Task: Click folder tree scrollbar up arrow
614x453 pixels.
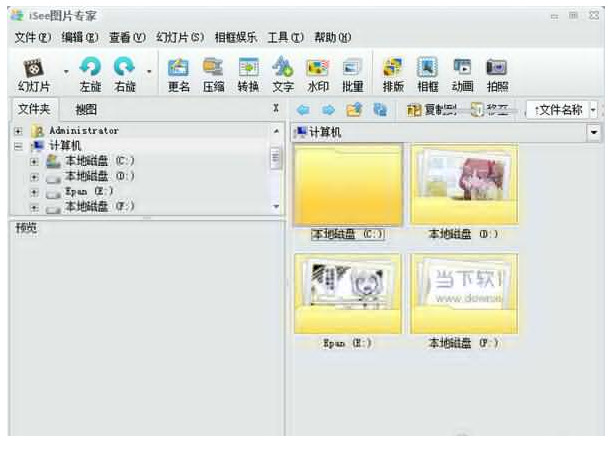Action: (276, 131)
